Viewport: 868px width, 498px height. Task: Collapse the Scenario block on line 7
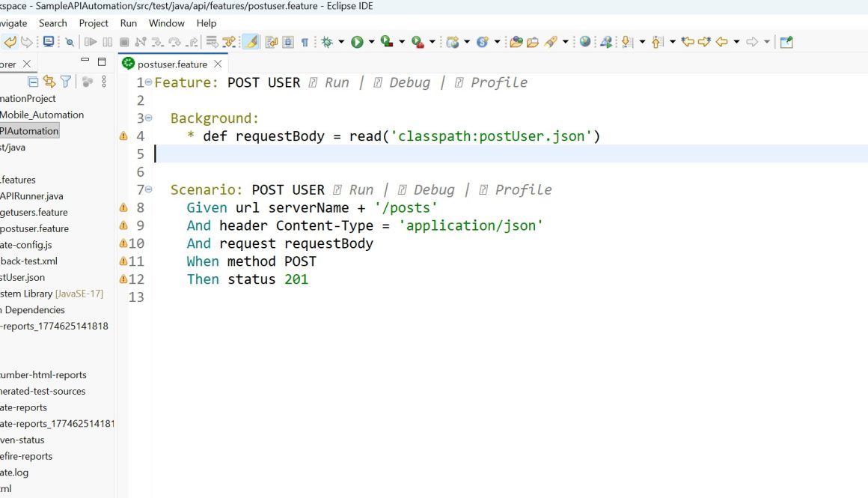[147, 189]
